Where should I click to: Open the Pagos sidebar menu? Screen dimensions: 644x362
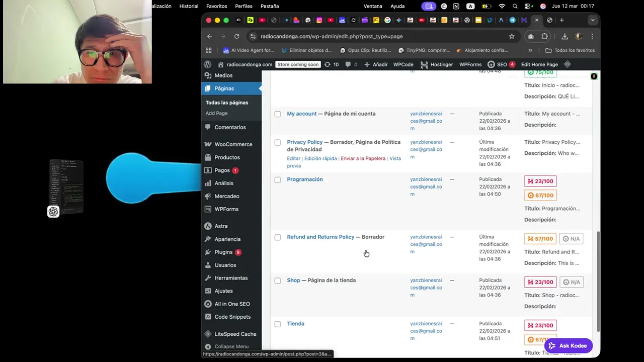[222, 170]
